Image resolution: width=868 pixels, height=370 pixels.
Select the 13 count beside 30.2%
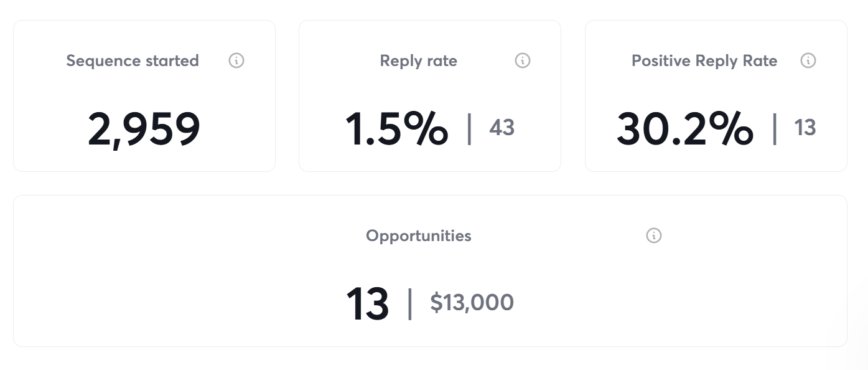point(805,128)
